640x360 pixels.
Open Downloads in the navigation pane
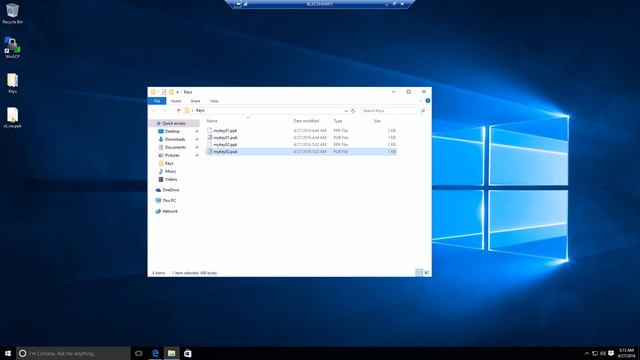pyautogui.click(x=175, y=139)
